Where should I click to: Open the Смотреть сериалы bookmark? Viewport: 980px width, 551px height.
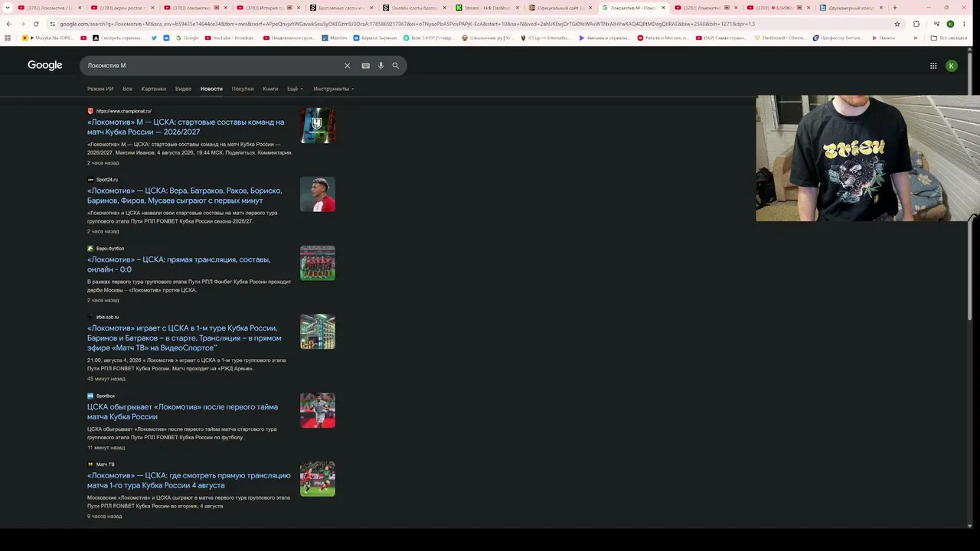click(117, 37)
